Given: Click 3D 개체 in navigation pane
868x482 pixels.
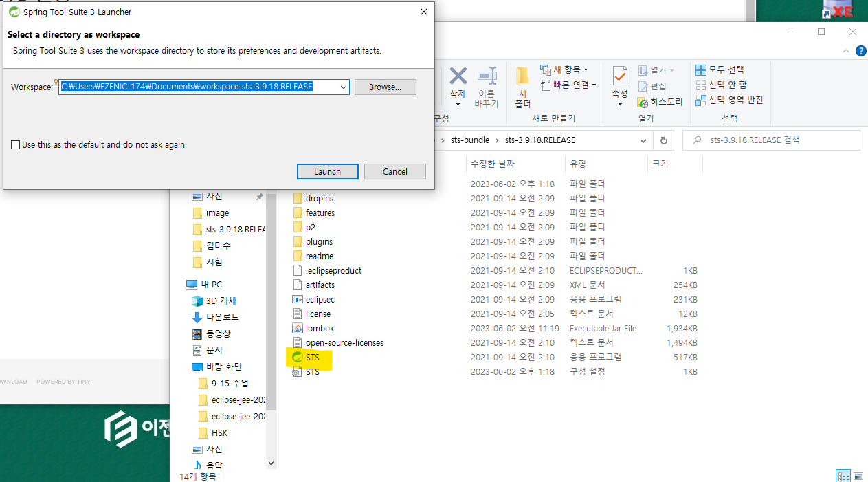Looking at the screenshot, I should pyautogui.click(x=221, y=300).
